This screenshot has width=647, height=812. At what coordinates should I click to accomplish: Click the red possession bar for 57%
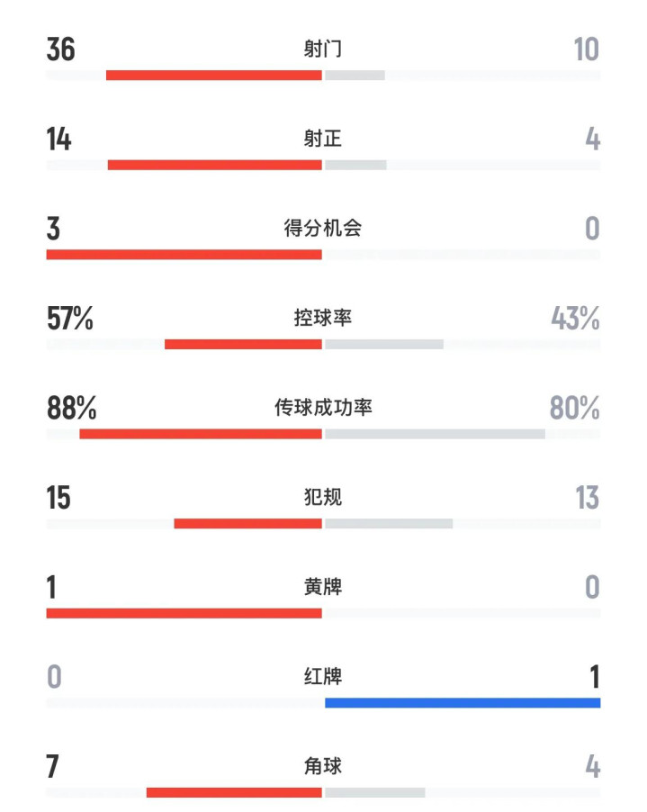point(243,345)
